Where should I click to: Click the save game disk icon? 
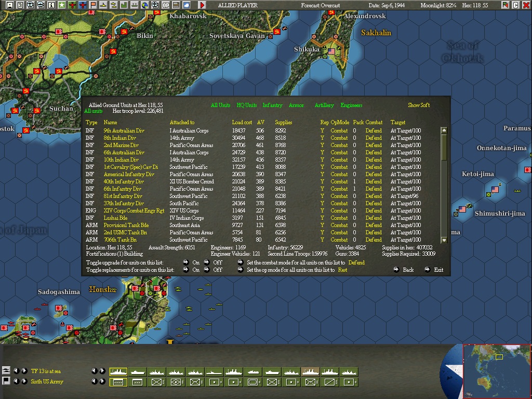coord(9,5)
